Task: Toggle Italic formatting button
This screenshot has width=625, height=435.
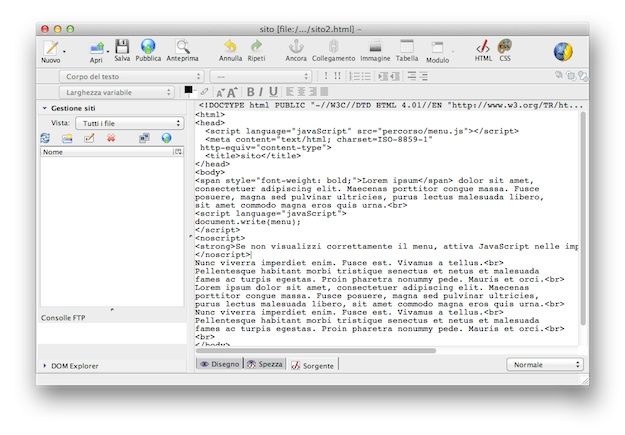Action: (261, 92)
